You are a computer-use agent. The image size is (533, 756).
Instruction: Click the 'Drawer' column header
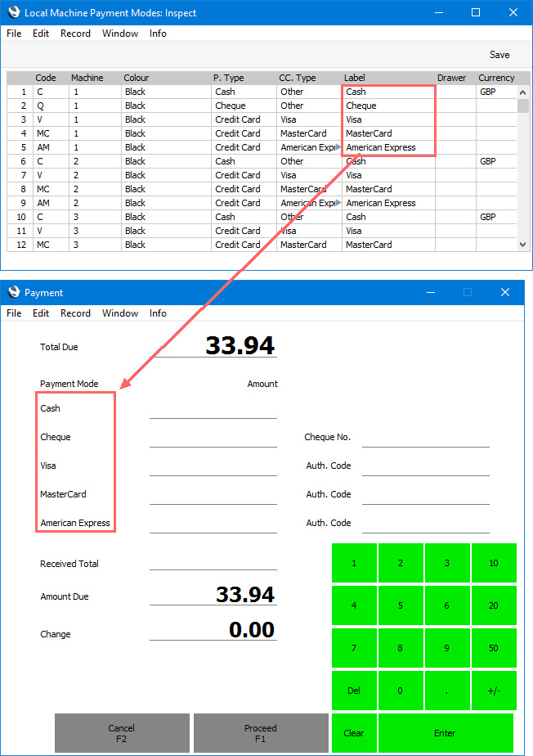pyautogui.click(x=451, y=78)
